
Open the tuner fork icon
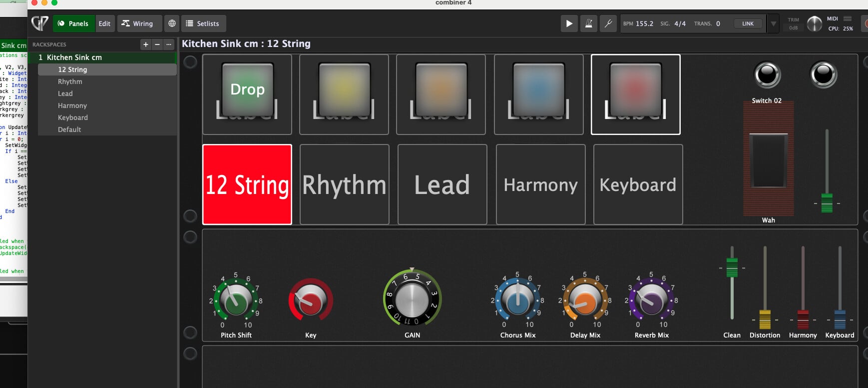click(608, 23)
